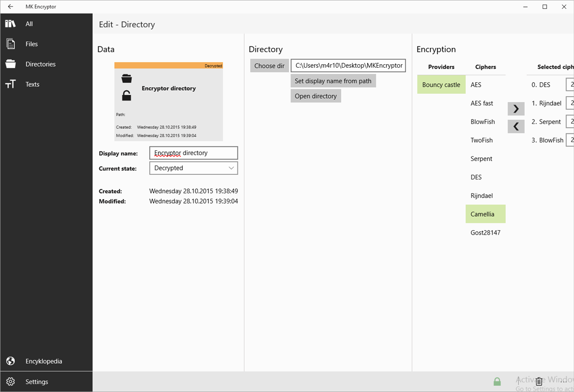Click the Open directory button
The width and height of the screenshot is (574, 392).
click(x=316, y=96)
